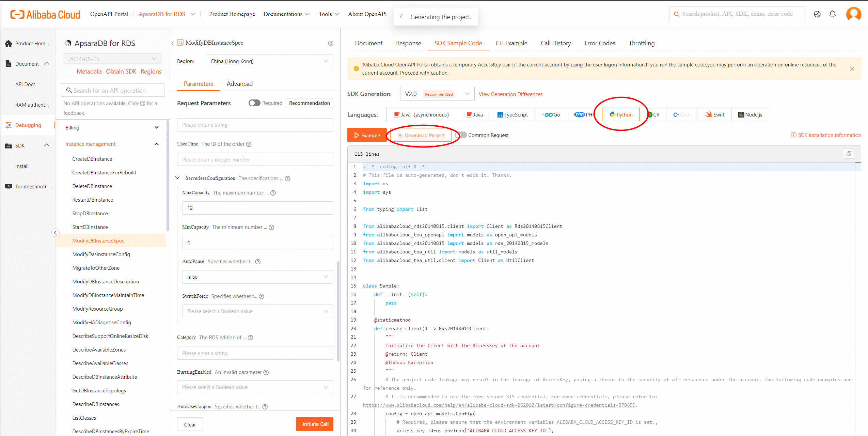The image size is (868, 436).
Task: Switch to the CLI Example tab
Action: pos(511,43)
